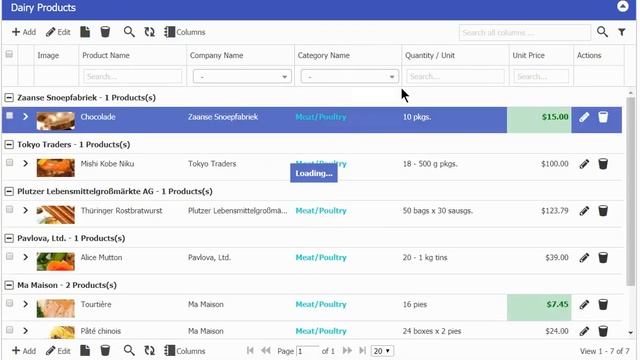Click the Product Name search filter field
Screen dimensions: 640x360
(133, 76)
